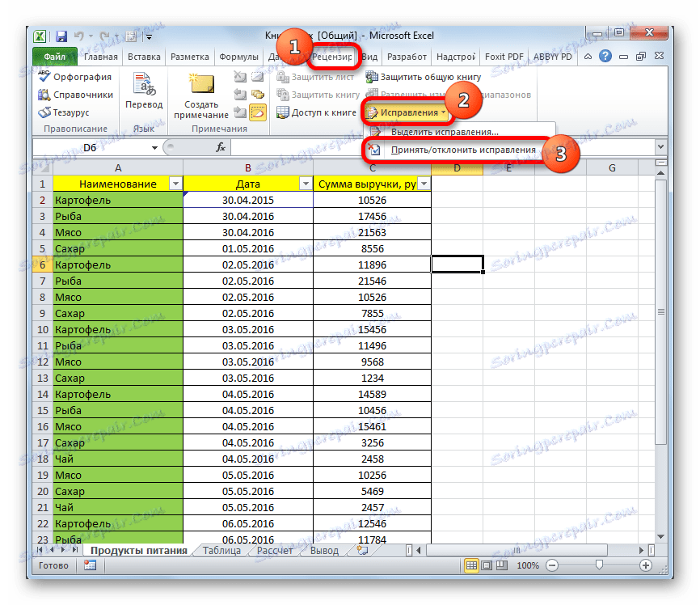Switch to Page Layout view icon
700x605 pixels.
click(x=487, y=565)
